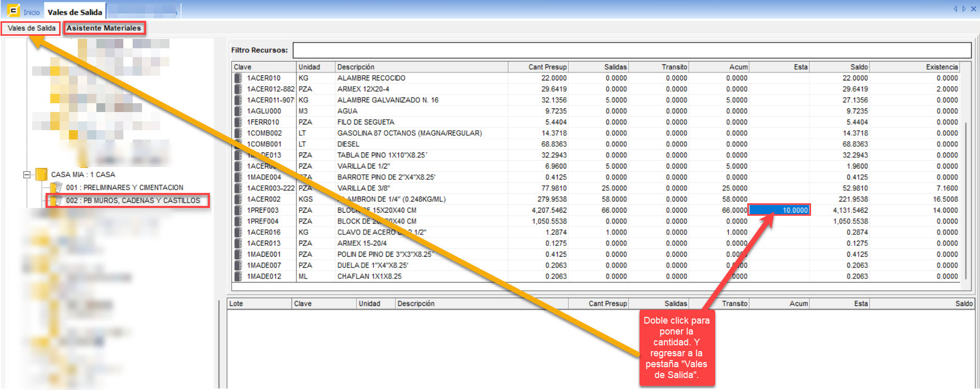Open the Asistente Materiales tab

[x=104, y=28]
